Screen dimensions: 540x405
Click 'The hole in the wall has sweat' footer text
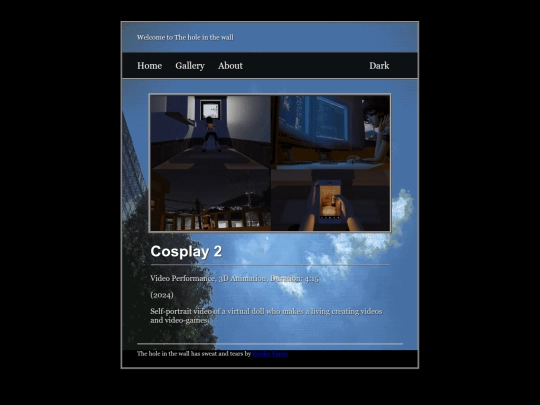point(194,354)
